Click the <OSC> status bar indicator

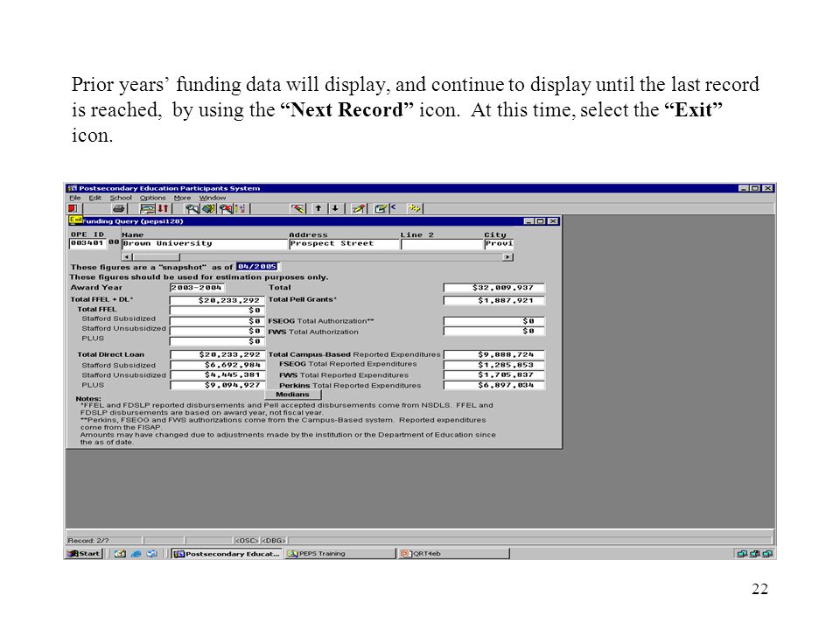(x=247, y=541)
